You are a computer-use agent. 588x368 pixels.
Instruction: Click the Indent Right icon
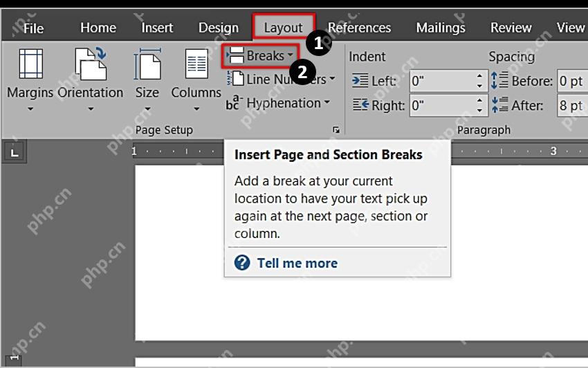pyautogui.click(x=360, y=104)
